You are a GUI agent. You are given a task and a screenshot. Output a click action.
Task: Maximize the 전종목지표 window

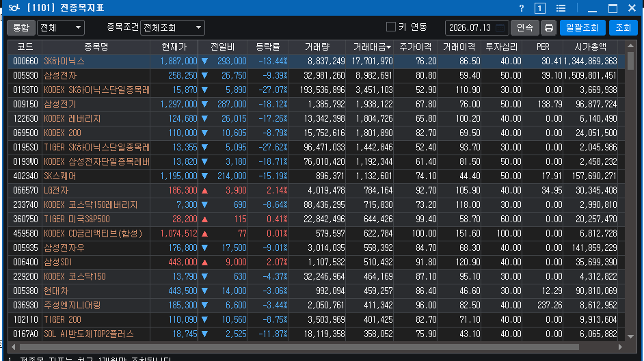613,8
